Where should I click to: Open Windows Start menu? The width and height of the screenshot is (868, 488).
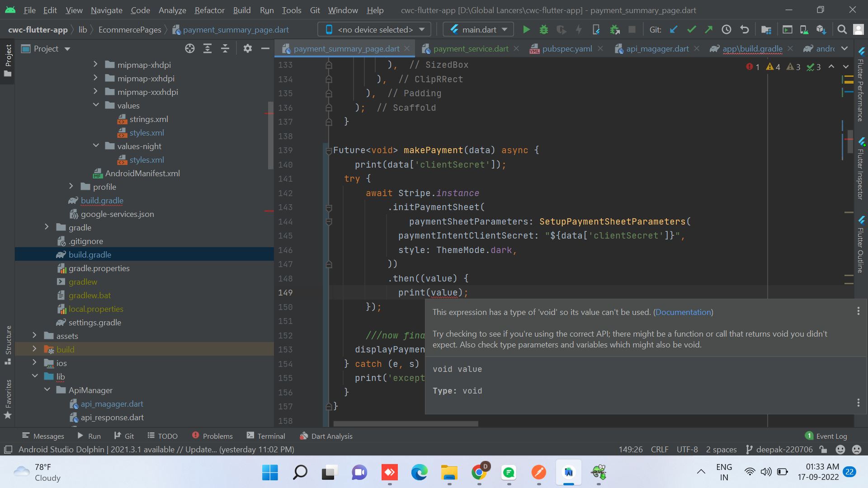click(270, 473)
